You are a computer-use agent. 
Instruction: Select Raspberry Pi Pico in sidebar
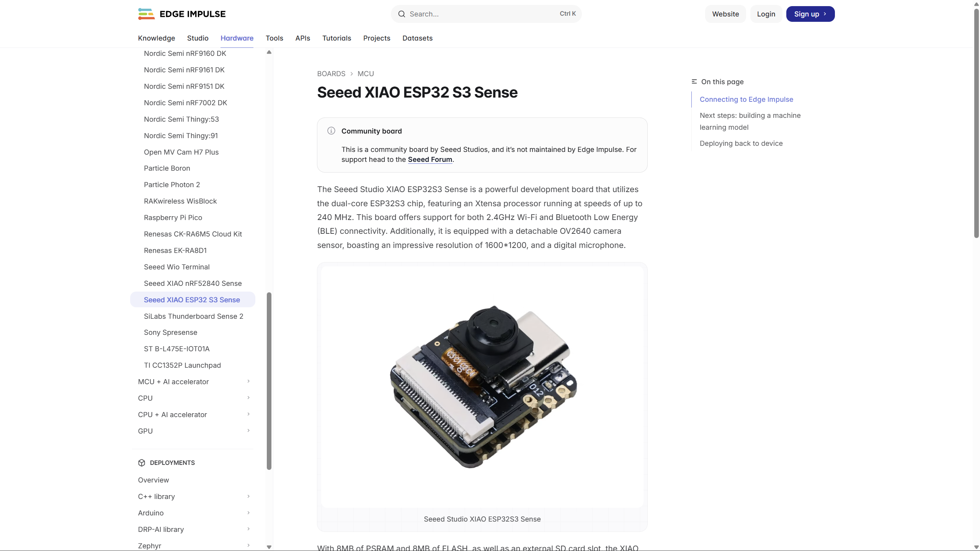pos(173,217)
